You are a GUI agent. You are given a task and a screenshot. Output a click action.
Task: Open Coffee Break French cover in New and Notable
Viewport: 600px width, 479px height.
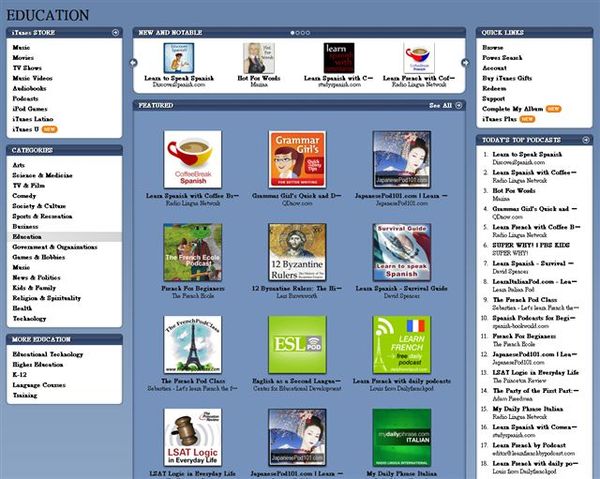coord(419,58)
